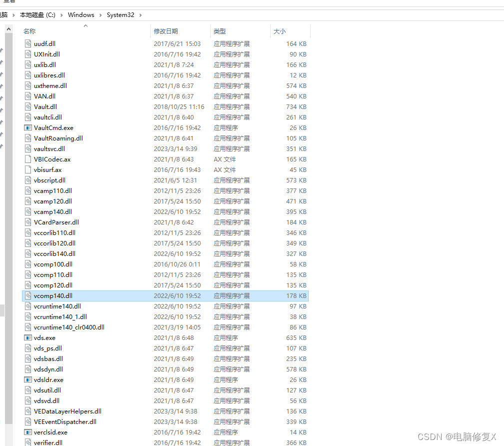Select file name vdsbas.dll
This screenshot has width=504, height=446.
tap(48, 359)
